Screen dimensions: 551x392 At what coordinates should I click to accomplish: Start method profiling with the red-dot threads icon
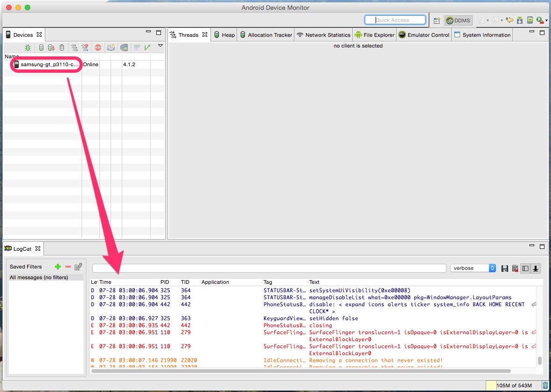(x=85, y=48)
